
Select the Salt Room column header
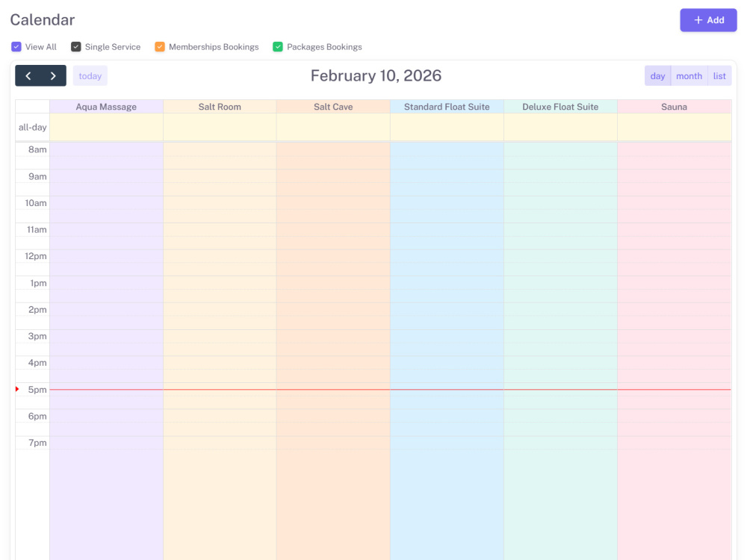(220, 107)
